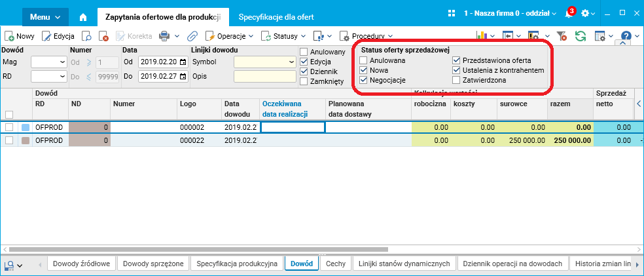Click blue color marker in row 000002
Viewport: 644px width, 276px height.
[25, 128]
